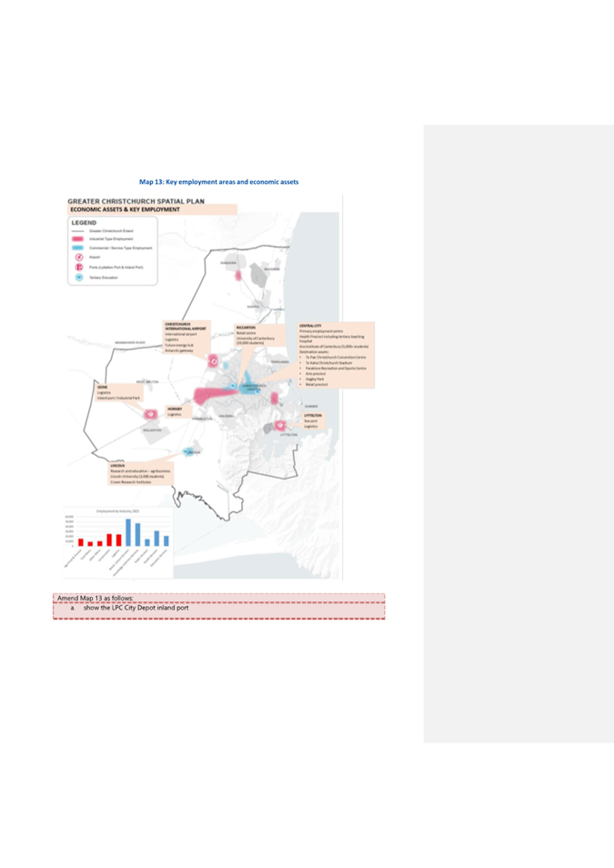The image size is (614, 868).
Task: Click the pink industrial area at Rangiora
Action: (238, 275)
